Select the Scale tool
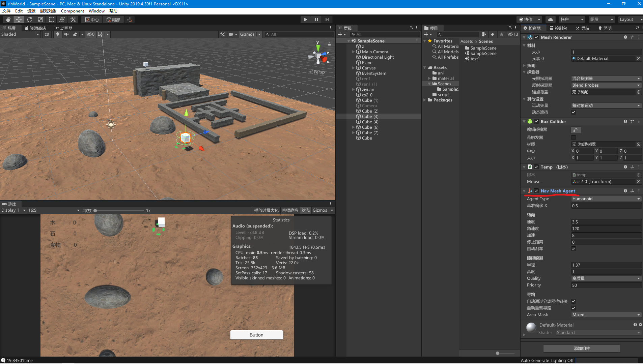The image size is (643, 364). pyautogui.click(x=40, y=20)
